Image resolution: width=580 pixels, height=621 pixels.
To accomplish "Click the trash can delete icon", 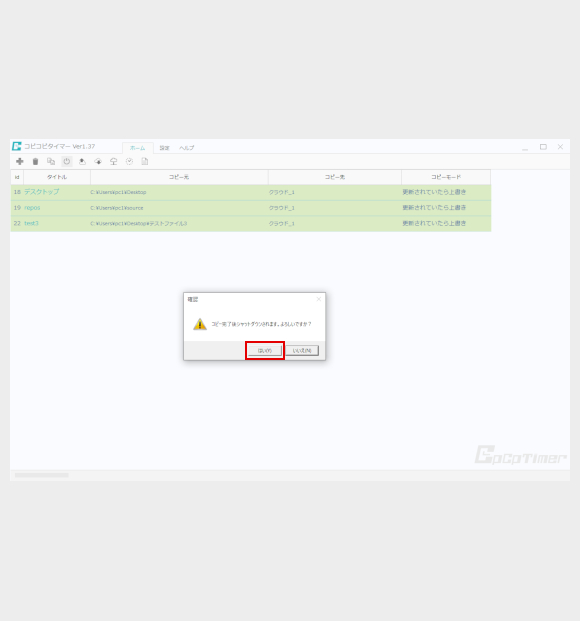I will [35, 161].
